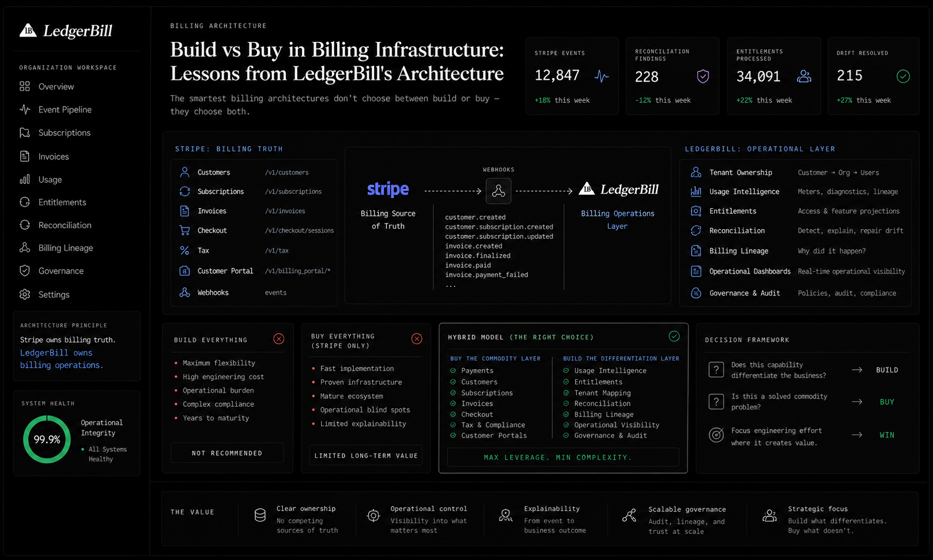Click red X icon on Buy Everything card
Image resolution: width=933 pixels, height=560 pixels.
(417, 339)
